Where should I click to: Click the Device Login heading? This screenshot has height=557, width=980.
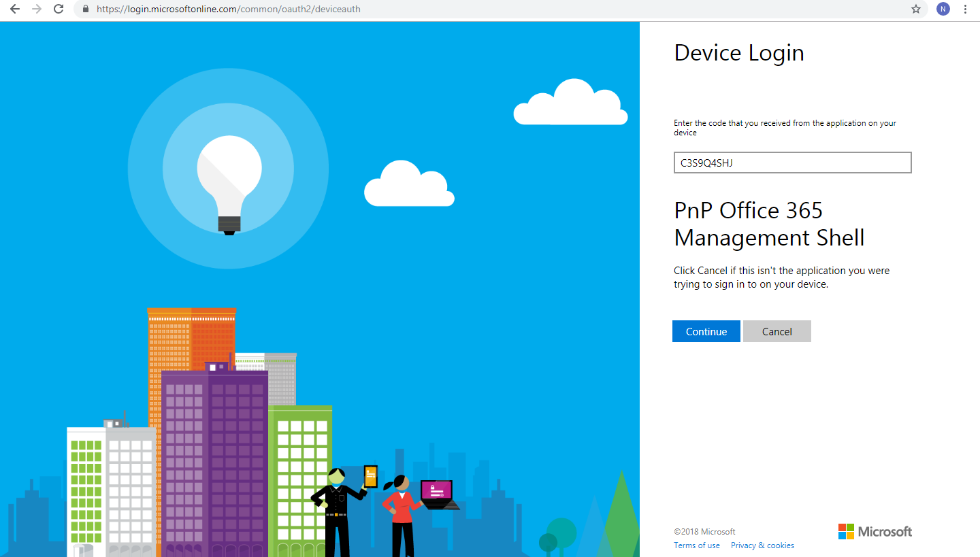click(x=739, y=53)
